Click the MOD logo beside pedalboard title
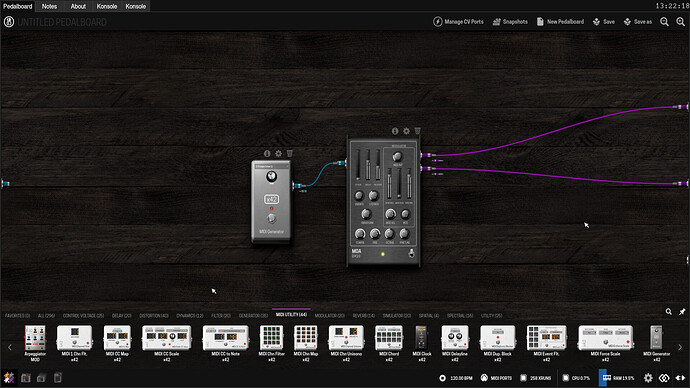690x388 pixels. (9, 22)
